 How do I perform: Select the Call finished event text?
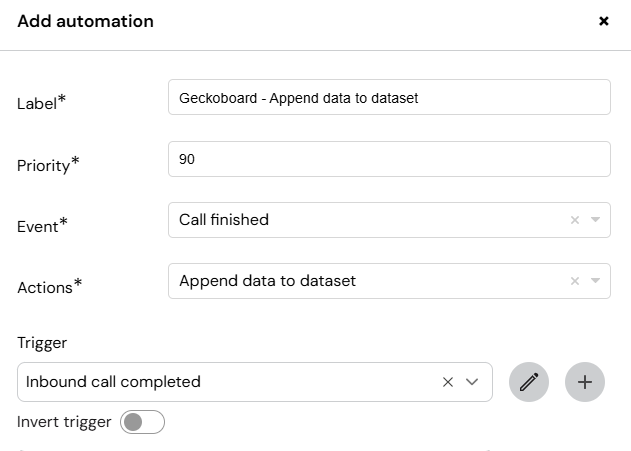pos(224,220)
